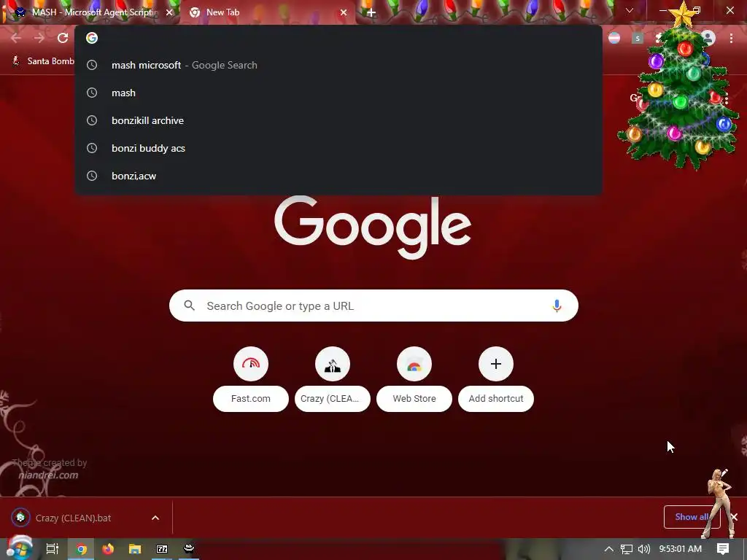This screenshot has width=747, height=560.
Task: Open the gray S extension icon
Action: [638, 38]
